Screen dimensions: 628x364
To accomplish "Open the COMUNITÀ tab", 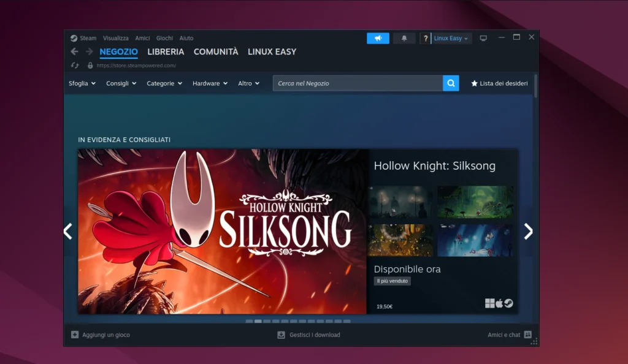I will tap(216, 52).
